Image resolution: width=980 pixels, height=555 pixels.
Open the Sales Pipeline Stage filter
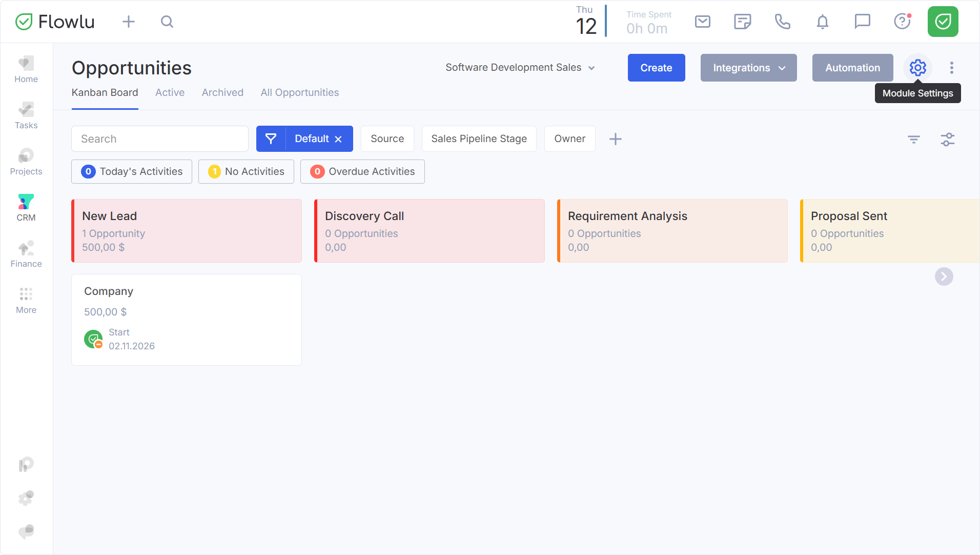(479, 139)
